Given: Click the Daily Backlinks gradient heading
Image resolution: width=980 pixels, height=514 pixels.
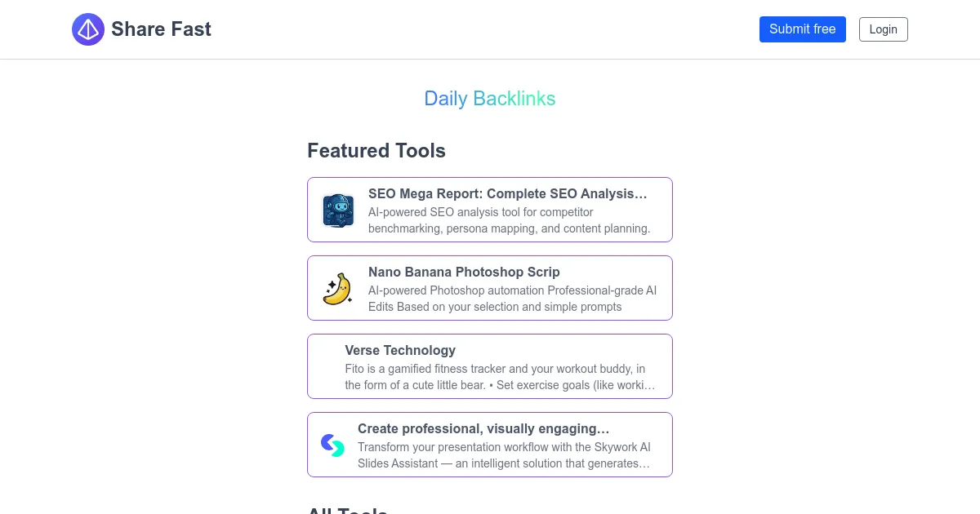Looking at the screenshot, I should coord(490,99).
